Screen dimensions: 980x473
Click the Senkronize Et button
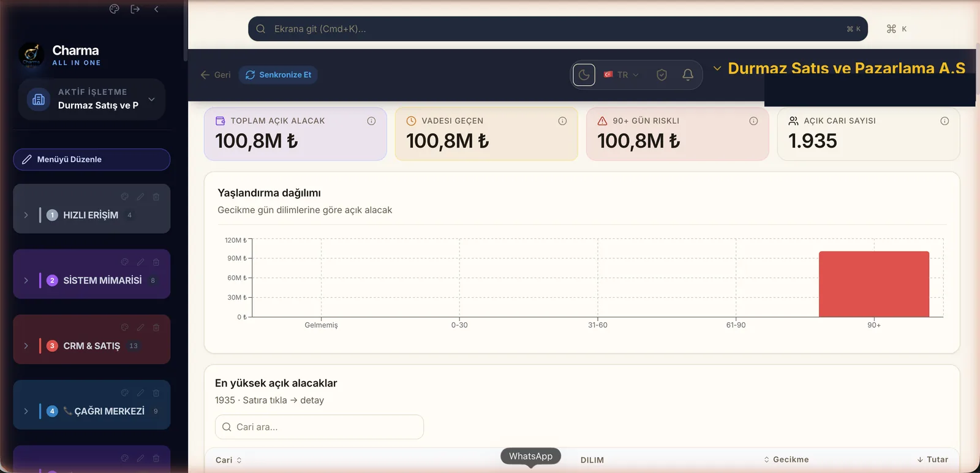[x=278, y=75]
